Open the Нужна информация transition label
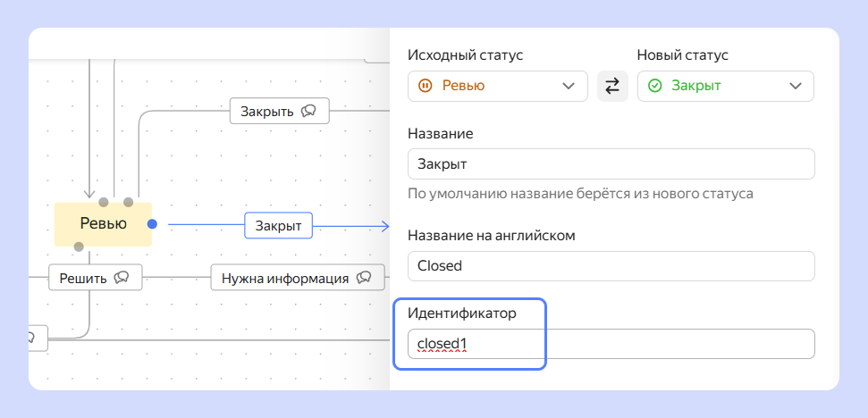The width and height of the screenshot is (868, 418). [285, 278]
